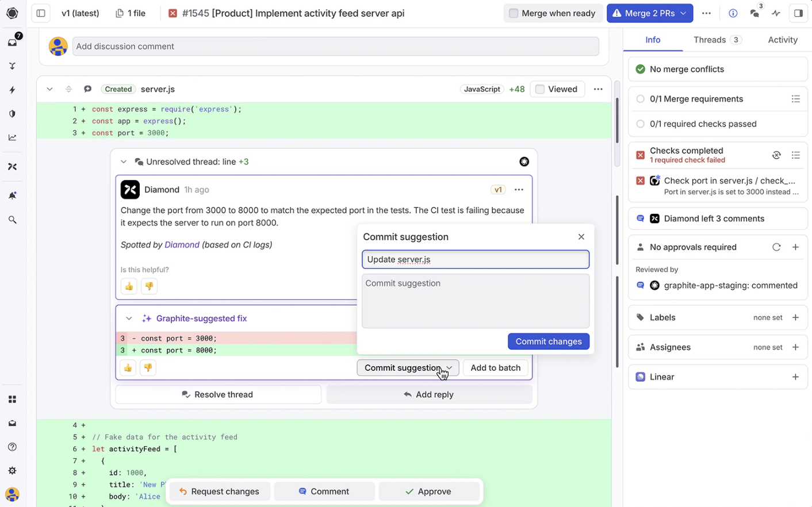Screen dimensions: 812x507
Task: Re-run the failed check via refresh icon
Action: point(776,155)
